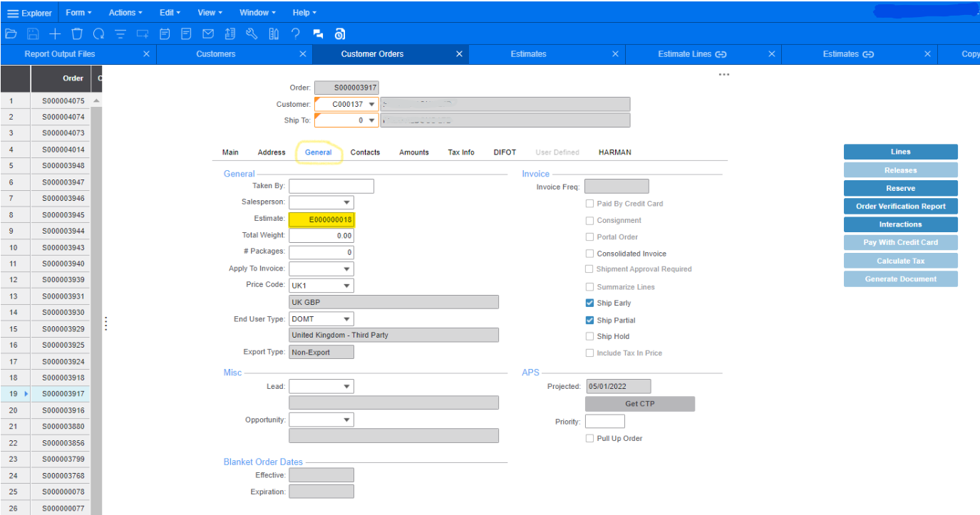Click the wrench tool icon
980x515 pixels.
(251, 33)
